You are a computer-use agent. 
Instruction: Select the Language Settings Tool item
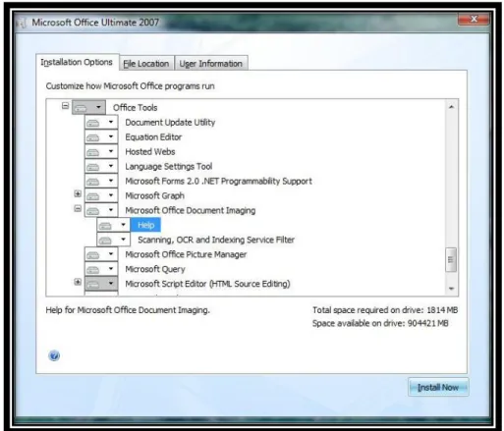pos(169,167)
